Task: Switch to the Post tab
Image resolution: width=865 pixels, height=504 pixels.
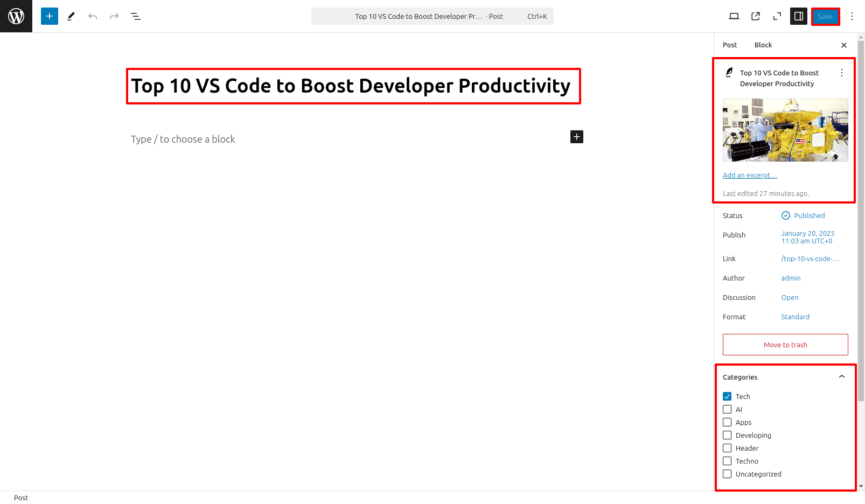Action: 730,45
